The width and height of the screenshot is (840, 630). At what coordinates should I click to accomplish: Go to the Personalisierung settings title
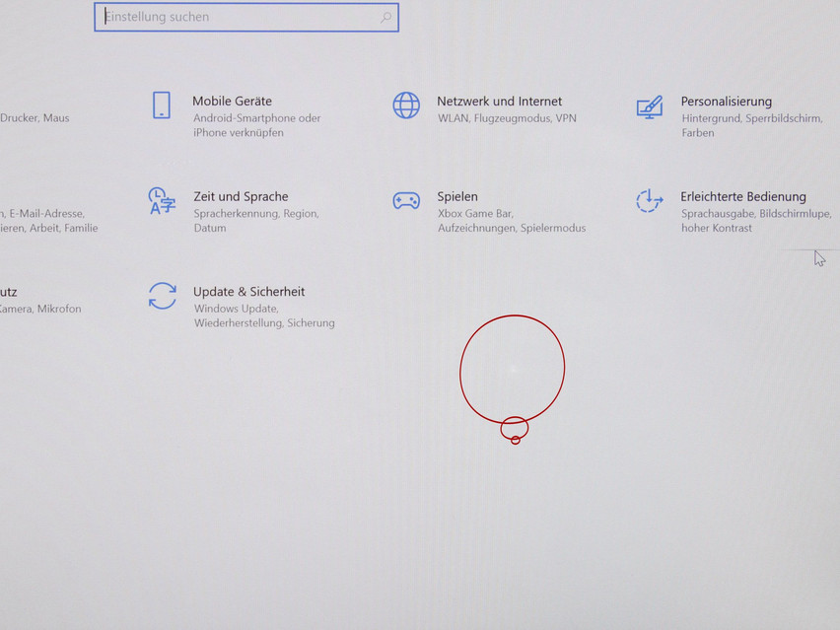tap(726, 102)
